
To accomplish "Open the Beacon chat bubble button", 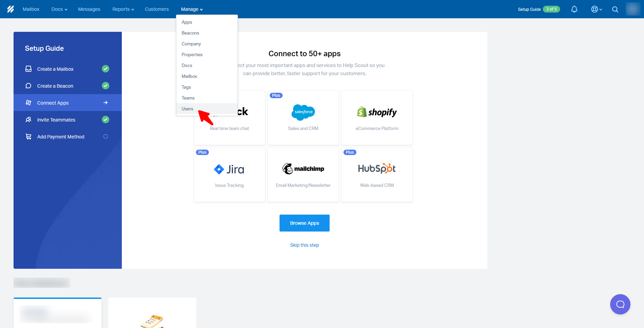I will [x=620, y=304].
